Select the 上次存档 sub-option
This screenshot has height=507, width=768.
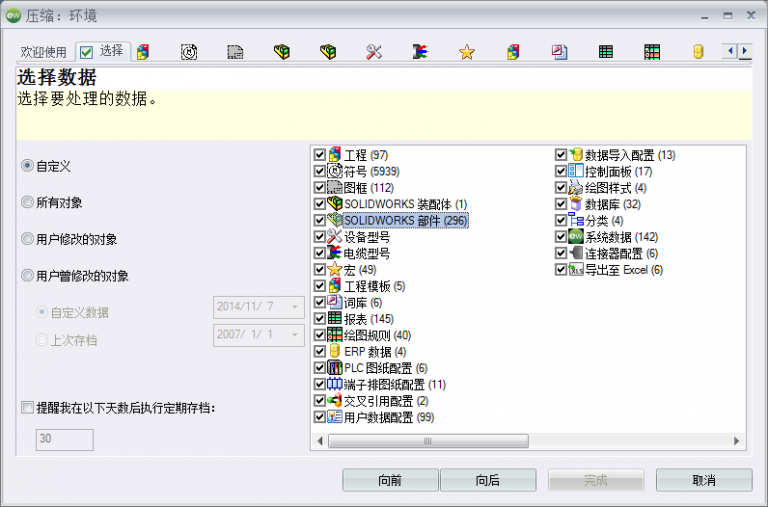(x=42, y=339)
